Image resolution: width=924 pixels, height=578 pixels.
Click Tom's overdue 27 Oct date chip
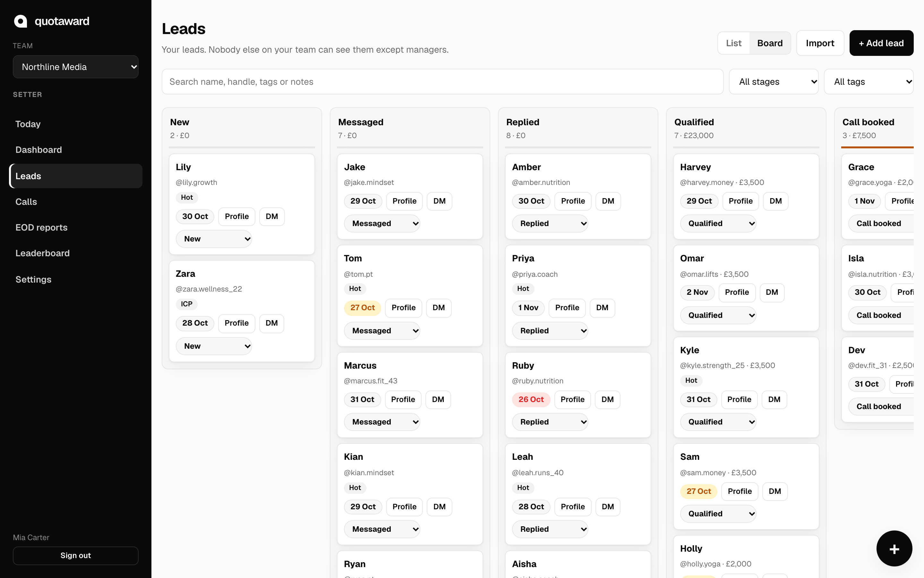tap(362, 308)
